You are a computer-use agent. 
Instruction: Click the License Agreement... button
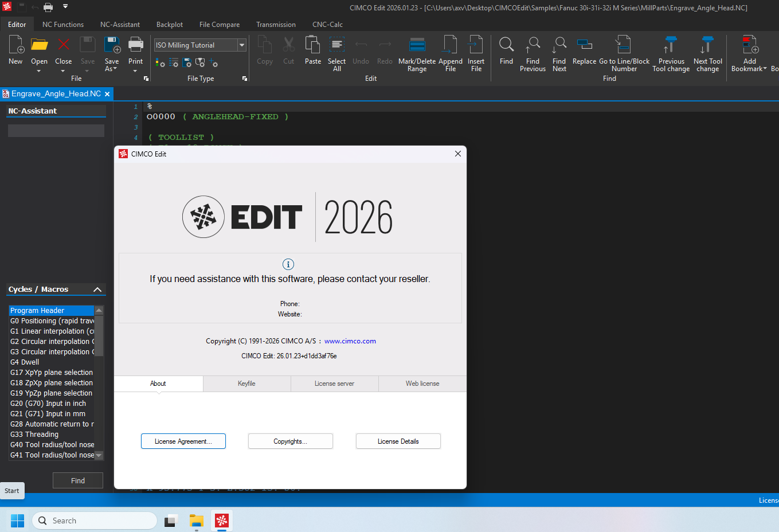(183, 441)
